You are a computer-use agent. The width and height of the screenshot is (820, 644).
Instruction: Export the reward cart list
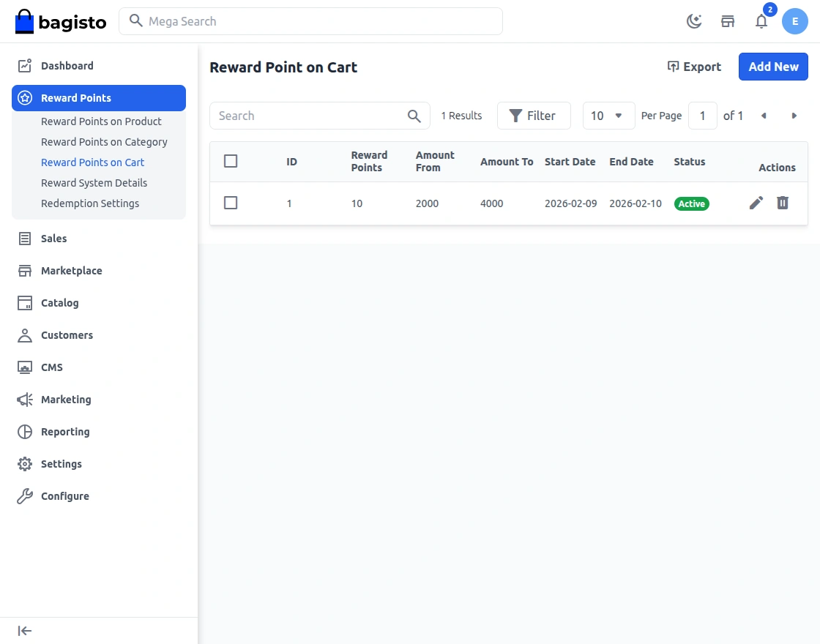click(x=694, y=67)
